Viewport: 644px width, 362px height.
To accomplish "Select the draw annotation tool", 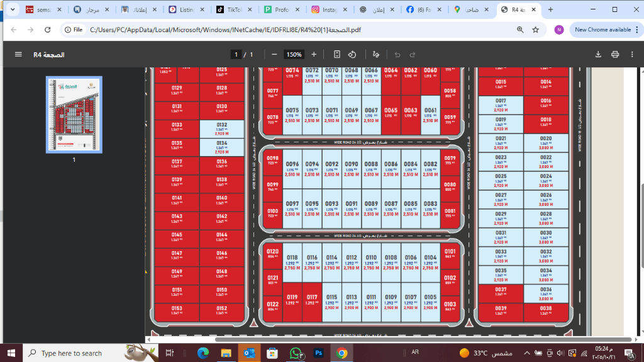I will pos(376,55).
